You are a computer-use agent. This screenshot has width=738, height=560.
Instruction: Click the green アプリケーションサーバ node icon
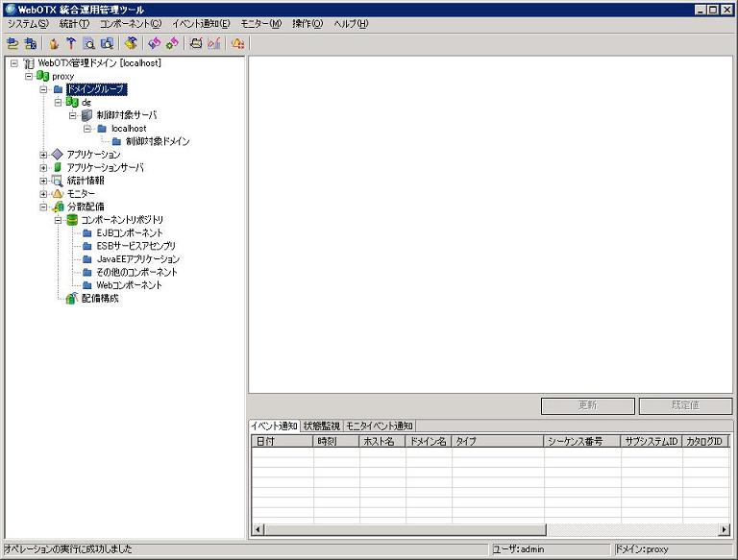[x=58, y=167]
